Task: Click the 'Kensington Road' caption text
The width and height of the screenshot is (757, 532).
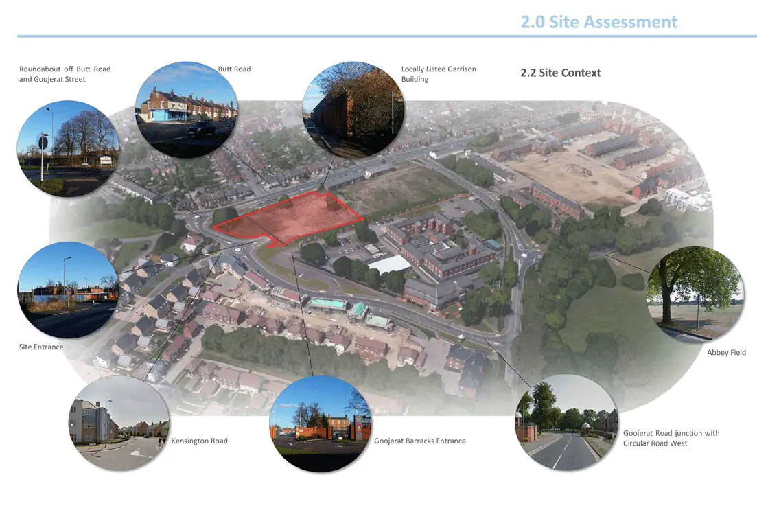Action: 199,441
